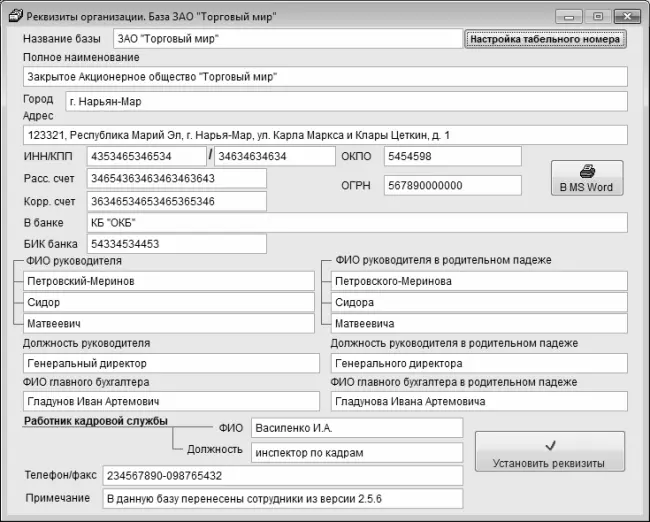Click the Должность руководителя label on the left
650x522 pixels.
tap(87, 343)
